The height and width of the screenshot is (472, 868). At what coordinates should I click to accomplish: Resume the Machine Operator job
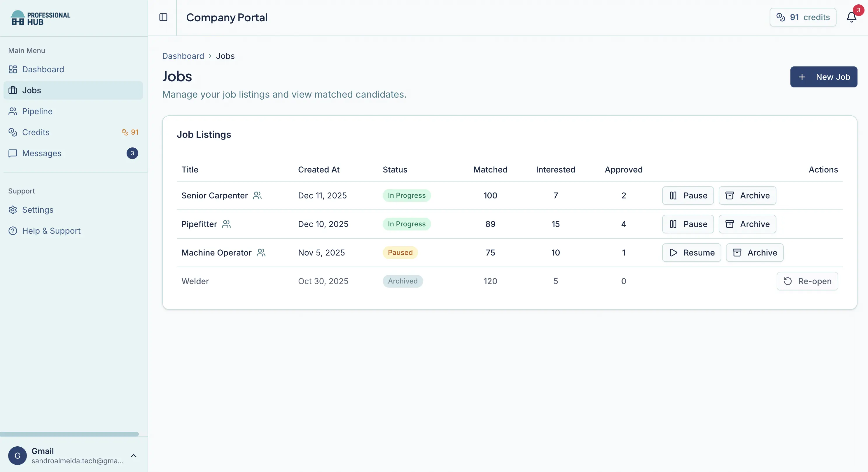pos(692,253)
